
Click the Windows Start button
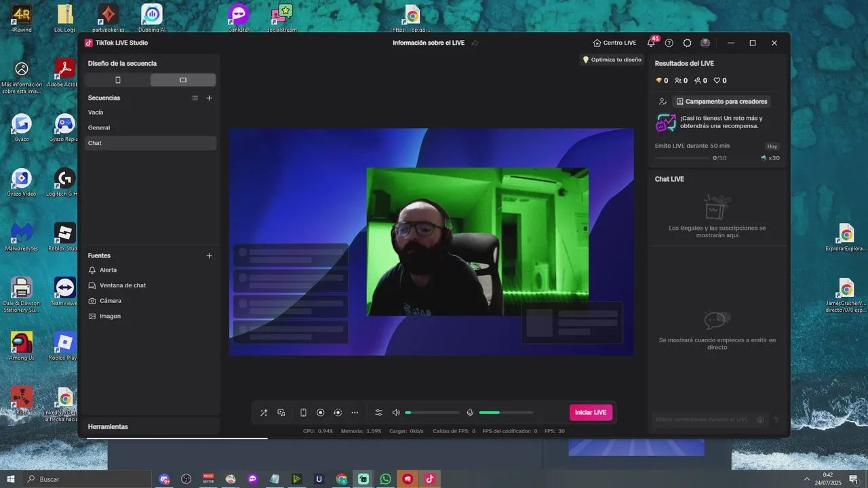(x=11, y=479)
